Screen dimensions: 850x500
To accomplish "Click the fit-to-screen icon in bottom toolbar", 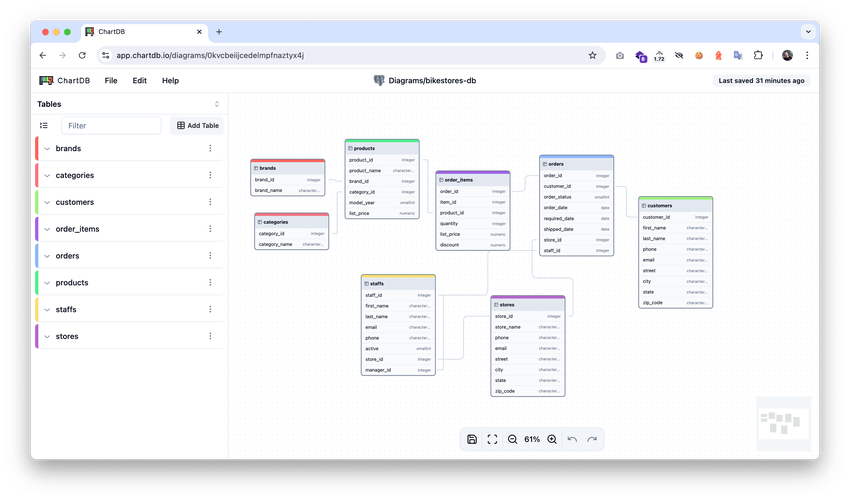I will [x=492, y=439].
